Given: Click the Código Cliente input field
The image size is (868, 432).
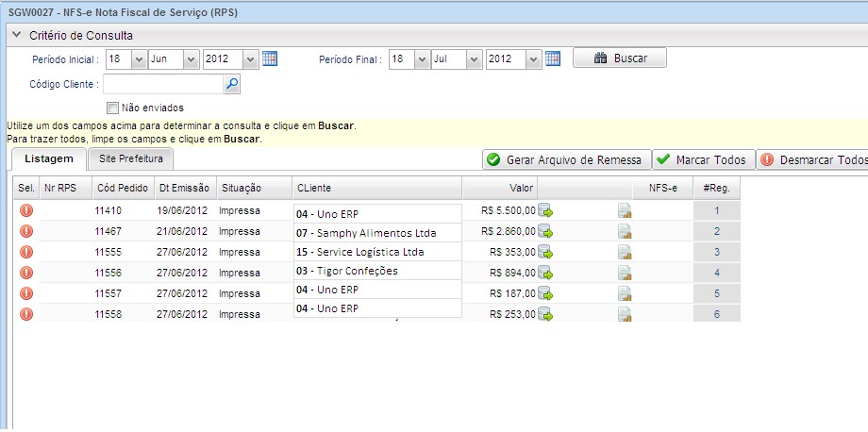Looking at the screenshot, I should coord(168,85).
